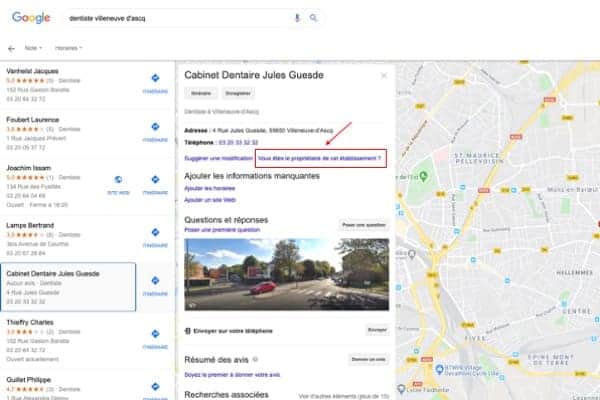Open the street view photo thumbnail
600x400 pixels.
point(287,274)
